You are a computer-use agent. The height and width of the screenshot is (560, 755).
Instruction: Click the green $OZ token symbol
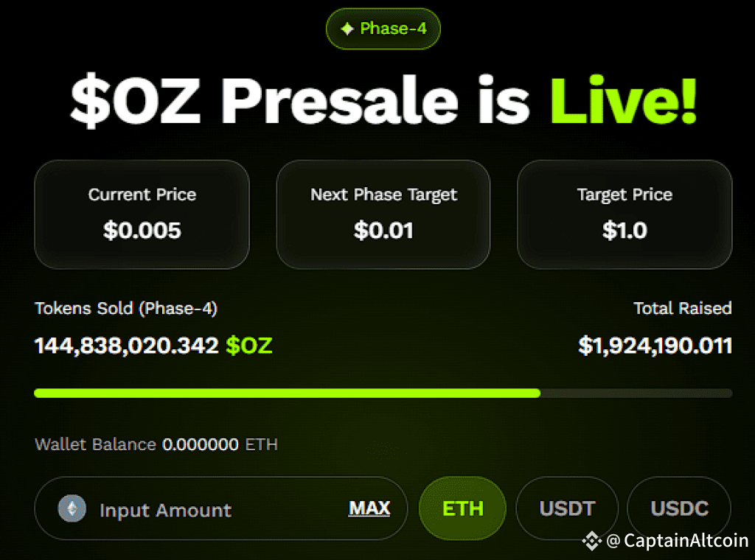[249, 346]
